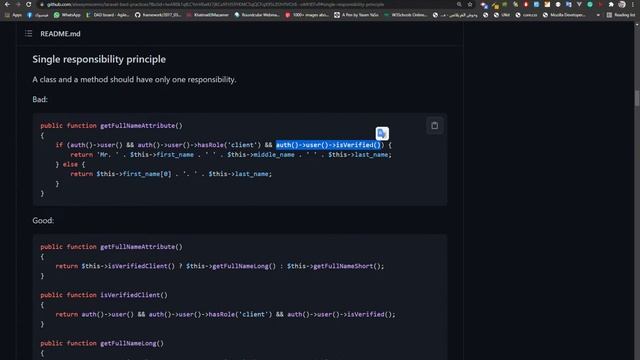Click the README.md file title
This screenshot has width=640, height=360.
(x=60, y=34)
